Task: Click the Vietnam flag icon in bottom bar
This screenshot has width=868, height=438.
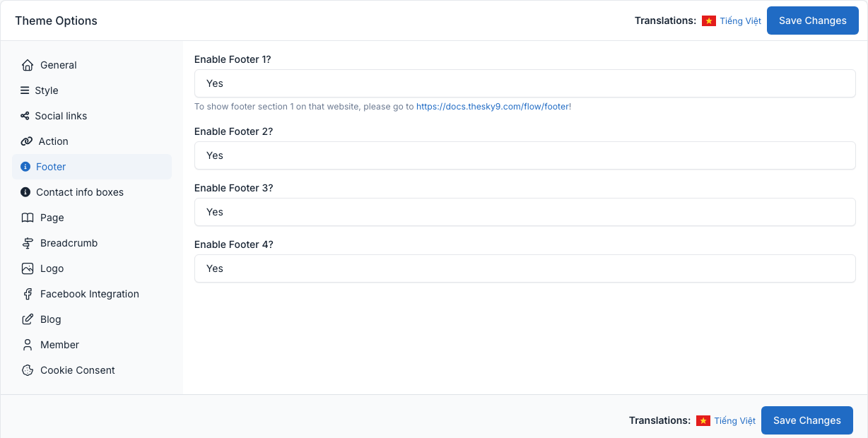Action: [x=703, y=421]
